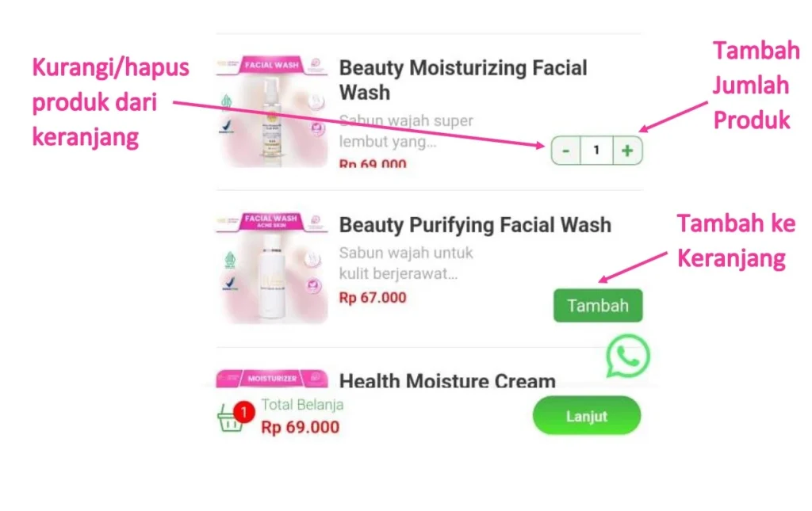This screenshot has width=812, height=511.
Task: Open Beauty Moisturizing Facial Wash product image
Action: (273, 111)
